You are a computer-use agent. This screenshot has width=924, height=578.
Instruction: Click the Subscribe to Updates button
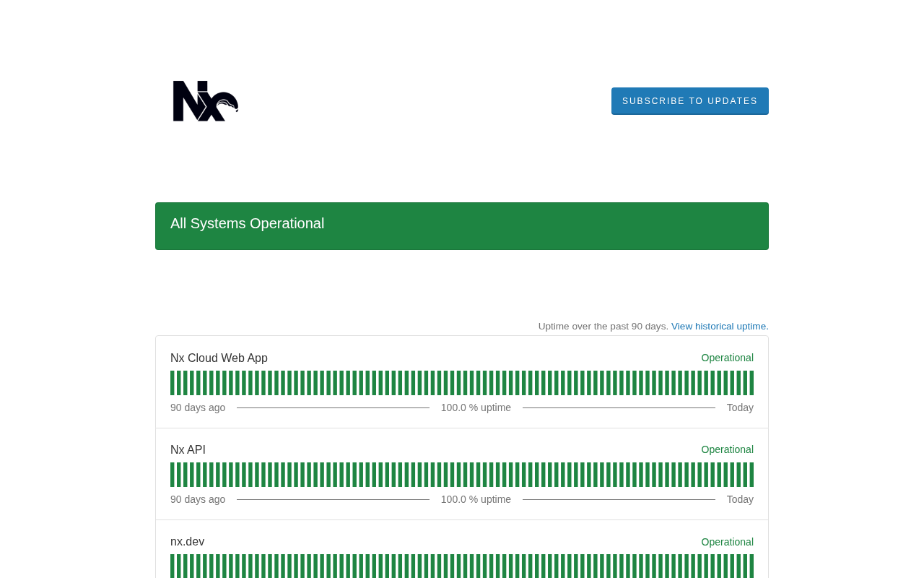[690, 101]
